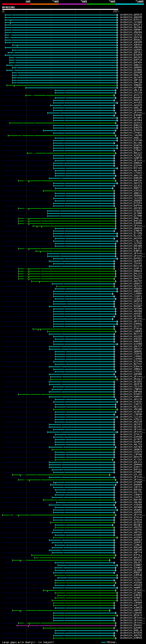Select the UniRef100_B9SZF3 label
Viewport: 146px width, 644px height.
131,25
